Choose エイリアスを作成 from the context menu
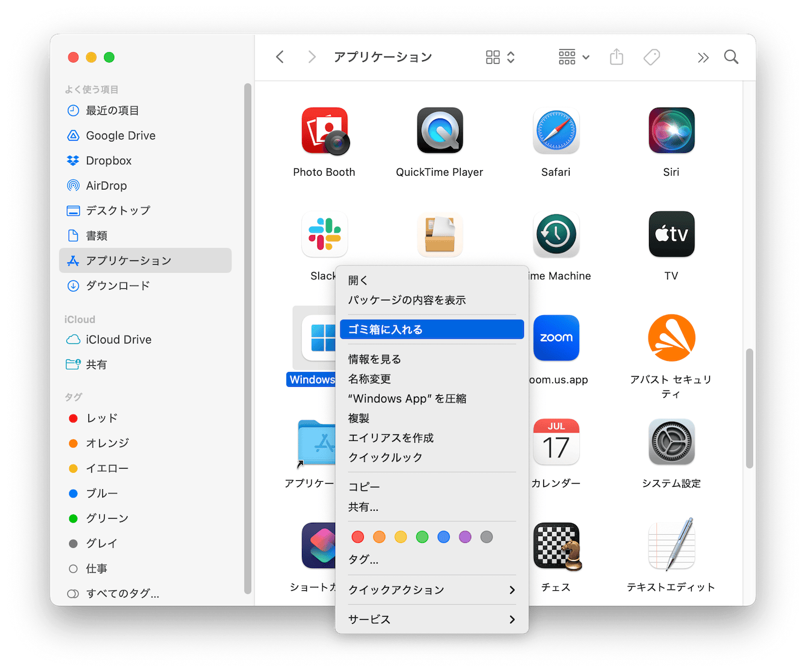This screenshot has height=672, width=806. point(432,438)
